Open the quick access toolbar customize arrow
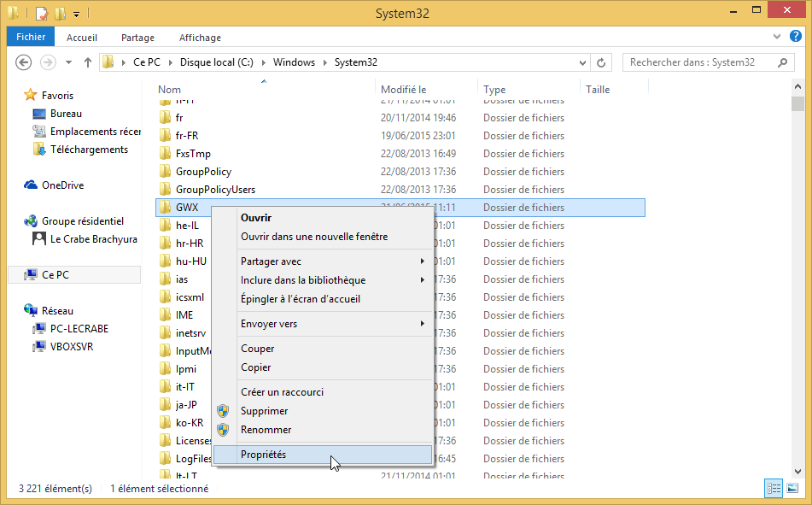The width and height of the screenshot is (812, 505). click(x=76, y=14)
